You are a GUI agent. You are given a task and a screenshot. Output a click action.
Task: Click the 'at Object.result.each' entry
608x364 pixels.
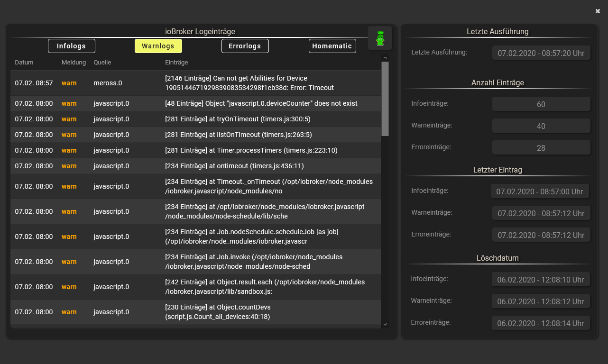265,287
